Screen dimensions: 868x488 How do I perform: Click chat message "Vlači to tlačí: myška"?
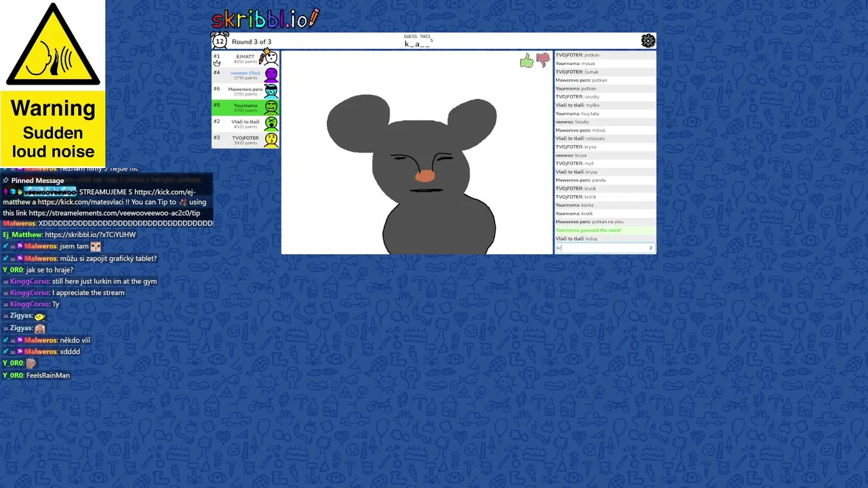coord(605,105)
